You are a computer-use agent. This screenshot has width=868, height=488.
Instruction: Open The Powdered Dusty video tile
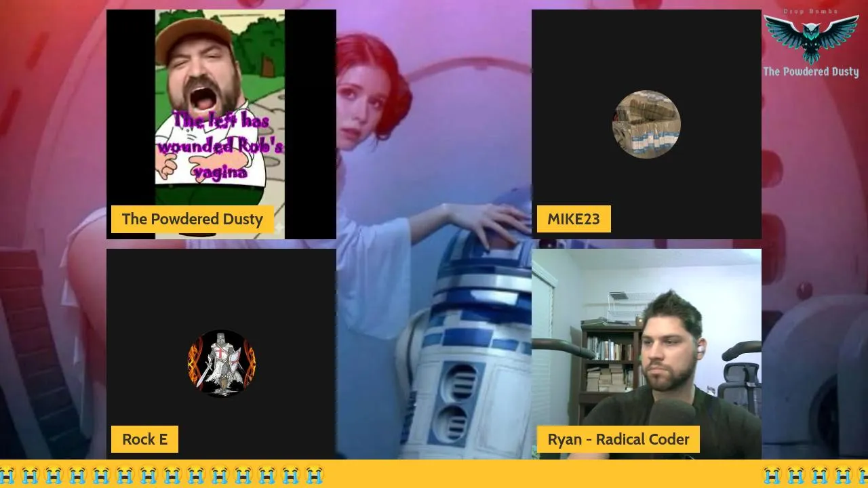(221, 124)
